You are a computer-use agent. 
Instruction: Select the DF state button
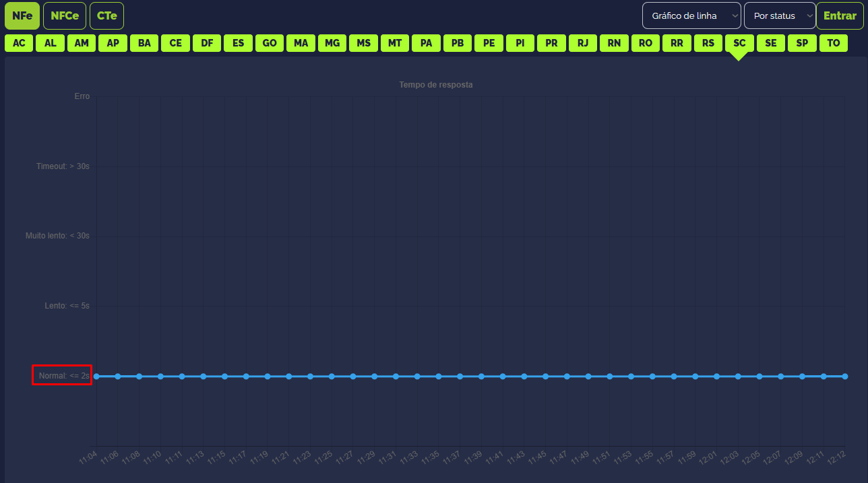[x=207, y=43]
